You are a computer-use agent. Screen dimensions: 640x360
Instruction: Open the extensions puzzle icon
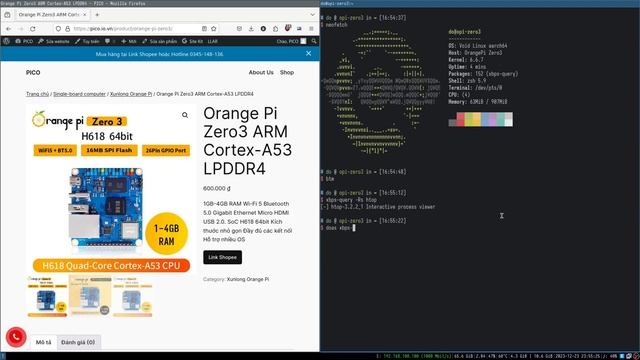pos(276,29)
